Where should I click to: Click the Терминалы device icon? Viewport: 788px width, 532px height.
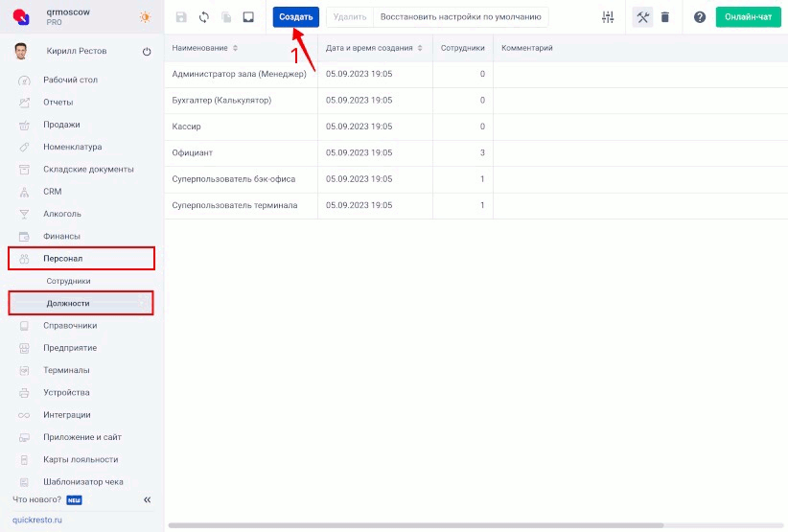click(x=24, y=370)
